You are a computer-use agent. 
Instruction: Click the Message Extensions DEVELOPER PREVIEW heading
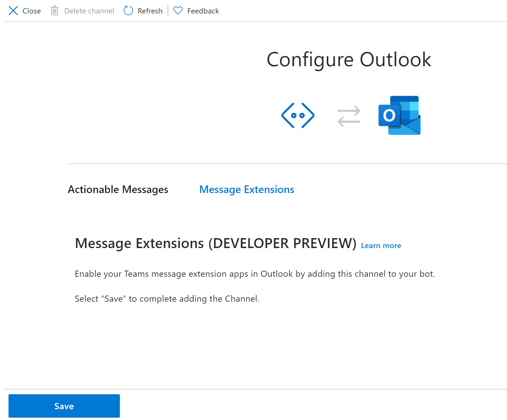(x=215, y=243)
